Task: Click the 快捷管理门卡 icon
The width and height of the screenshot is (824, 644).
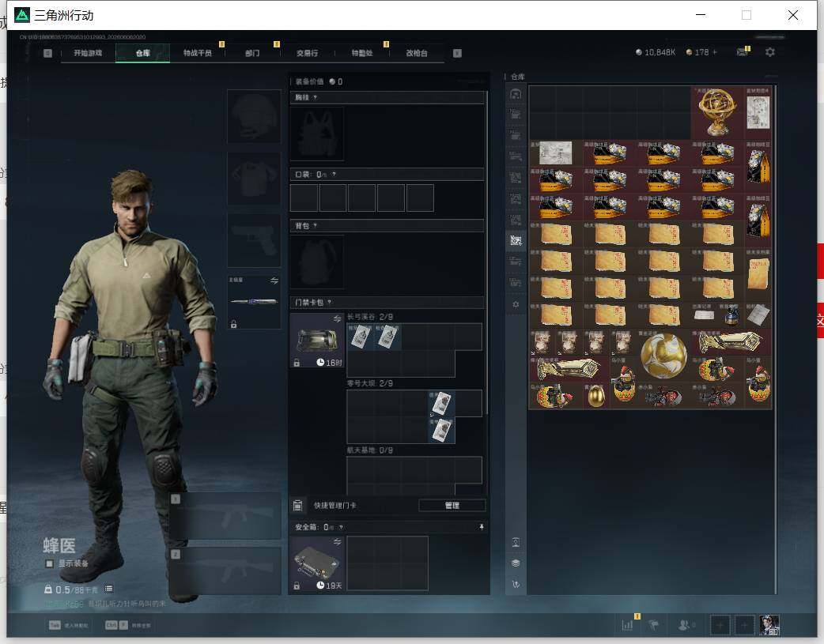Action: pyautogui.click(x=297, y=506)
